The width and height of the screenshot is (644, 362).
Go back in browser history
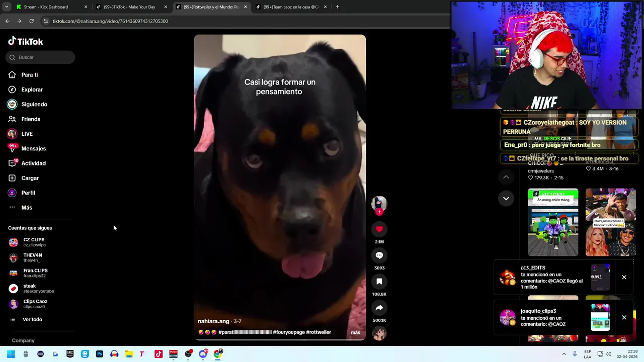(7, 21)
